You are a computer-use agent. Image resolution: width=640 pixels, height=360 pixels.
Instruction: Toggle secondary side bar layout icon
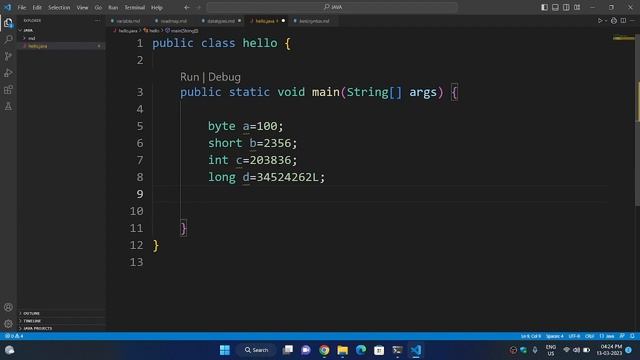click(x=566, y=7)
